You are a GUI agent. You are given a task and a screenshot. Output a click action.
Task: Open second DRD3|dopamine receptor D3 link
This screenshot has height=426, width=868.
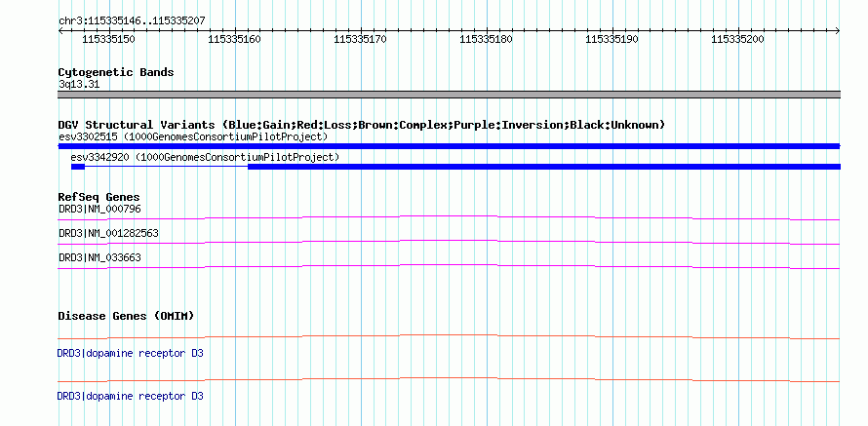(x=130, y=396)
